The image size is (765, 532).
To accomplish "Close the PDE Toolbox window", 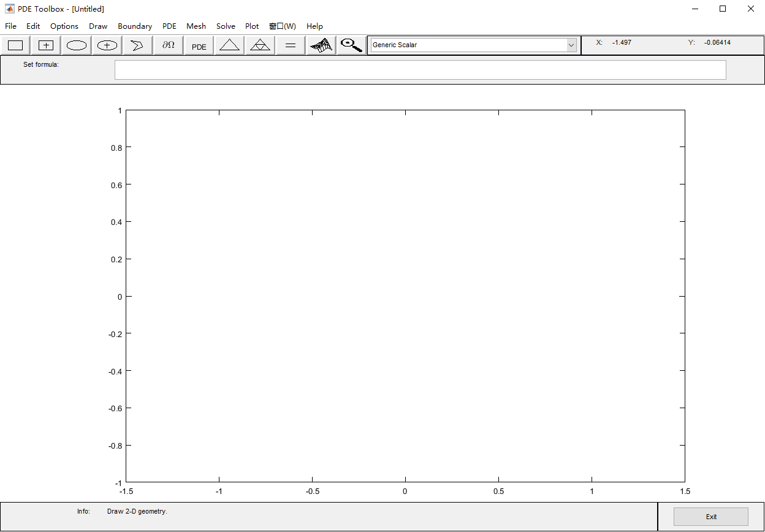I will pyautogui.click(x=751, y=9).
